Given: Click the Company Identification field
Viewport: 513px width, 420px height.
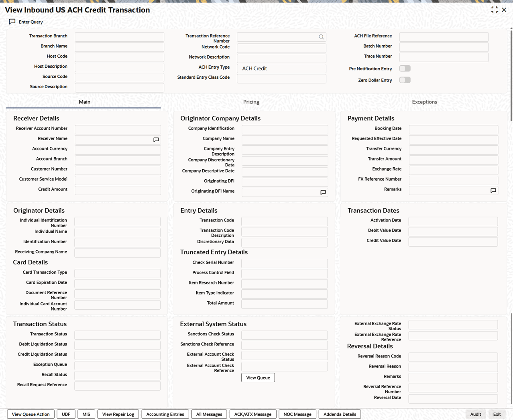Looking at the screenshot, I should click(285, 129).
